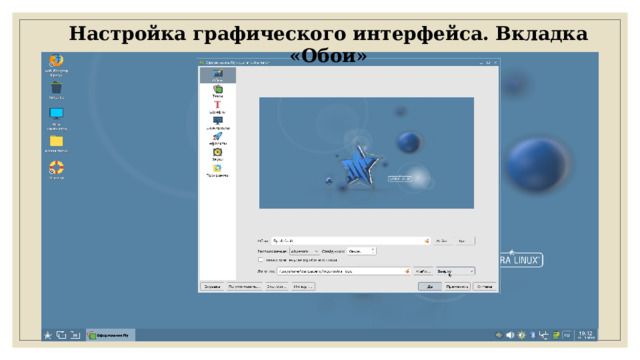Click the network connection tray icon
640x360 pixels.
click(544, 335)
